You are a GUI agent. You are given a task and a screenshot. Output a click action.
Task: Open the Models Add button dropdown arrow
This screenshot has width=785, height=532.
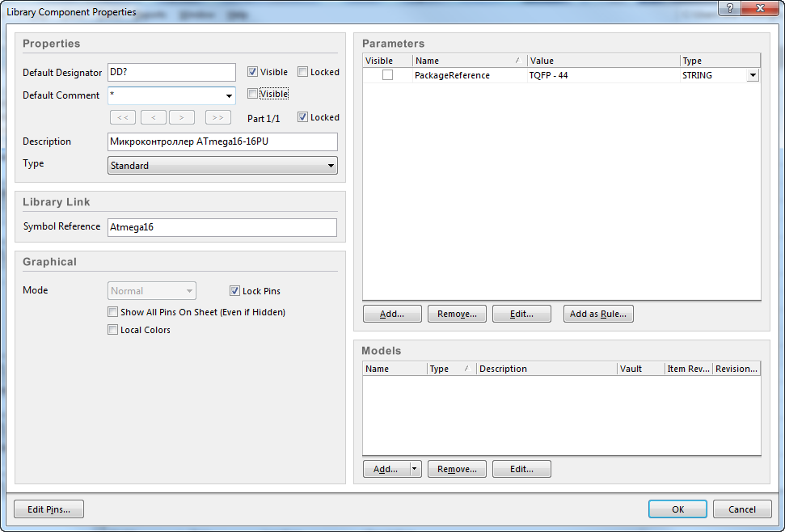pyautogui.click(x=415, y=469)
